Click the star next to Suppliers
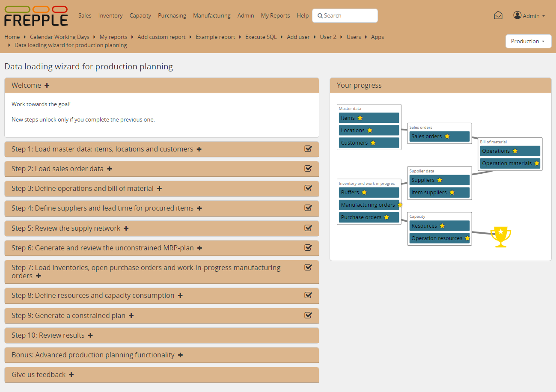Viewport: 556px width, 392px height. [x=440, y=180]
